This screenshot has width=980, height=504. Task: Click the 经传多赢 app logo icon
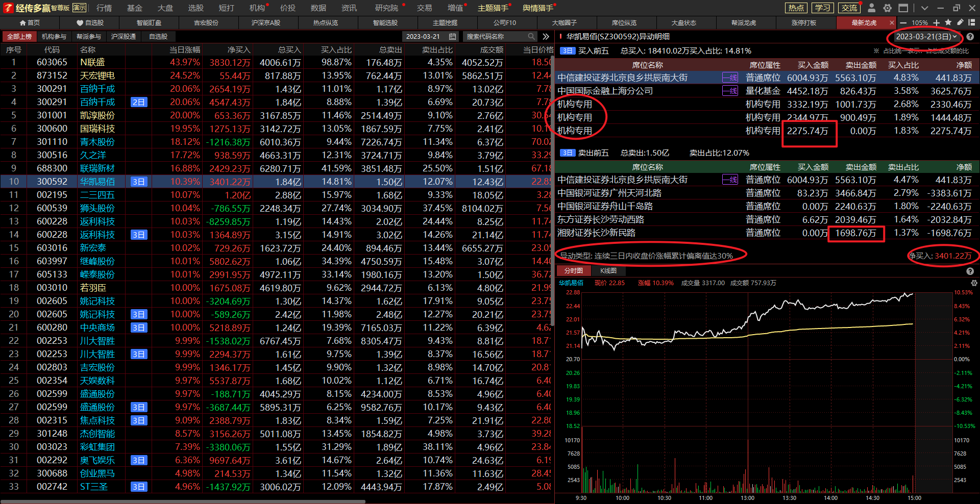click(x=8, y=8)
